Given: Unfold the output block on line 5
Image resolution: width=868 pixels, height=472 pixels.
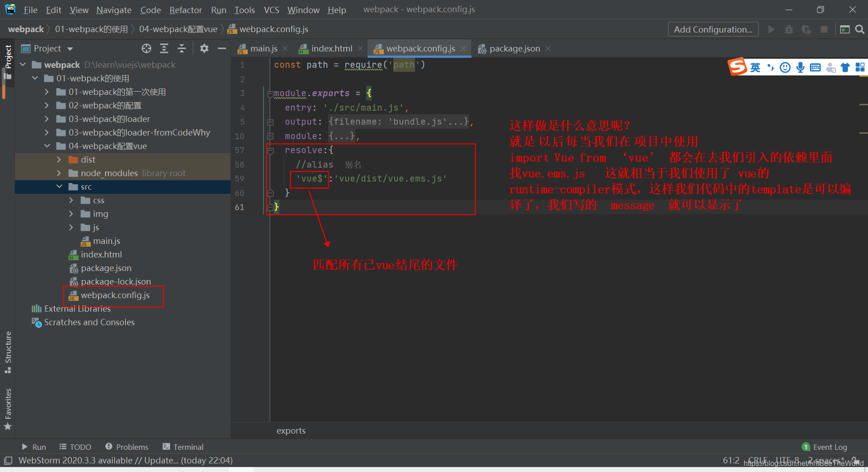Looking at the screenshot, I should click(270, 122).
